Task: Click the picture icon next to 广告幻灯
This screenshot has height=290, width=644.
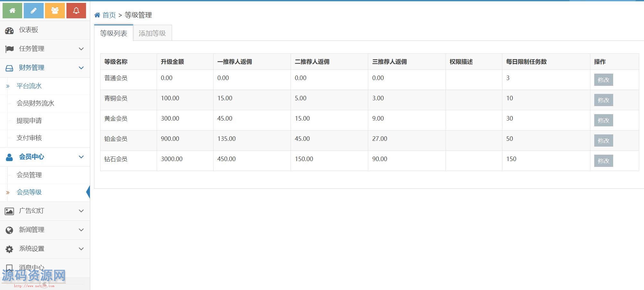Action: (9, 211)
